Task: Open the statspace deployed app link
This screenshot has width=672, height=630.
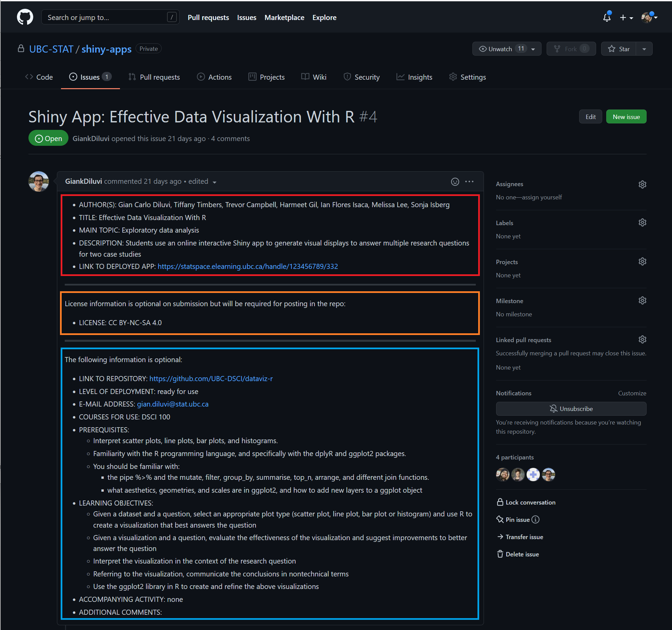Action: point(248,267)
